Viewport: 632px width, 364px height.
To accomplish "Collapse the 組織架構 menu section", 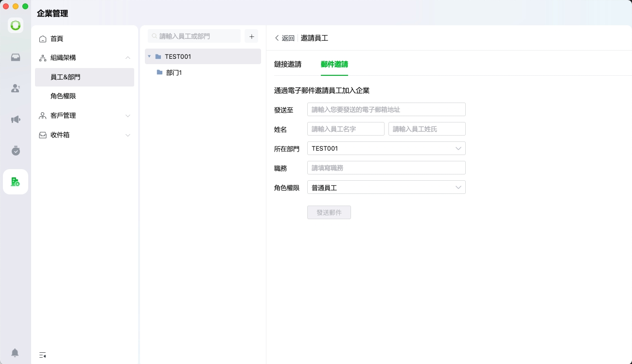I will (x=128, y=58).
